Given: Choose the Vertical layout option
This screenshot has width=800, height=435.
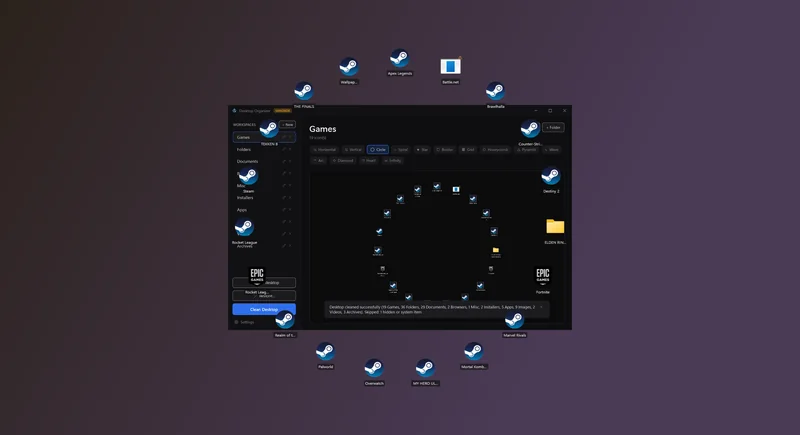Looking at the screenshot, I should pyautogui.click(x=353, y=149).
